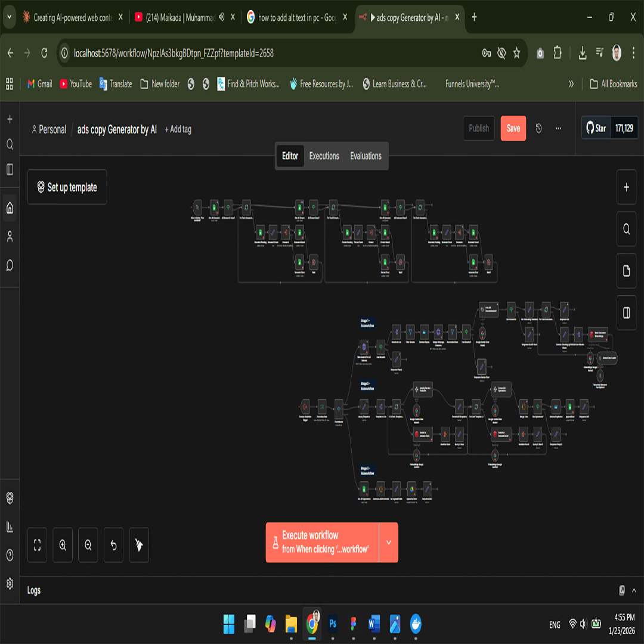Open the Evaluations tab

pos(365,156)
